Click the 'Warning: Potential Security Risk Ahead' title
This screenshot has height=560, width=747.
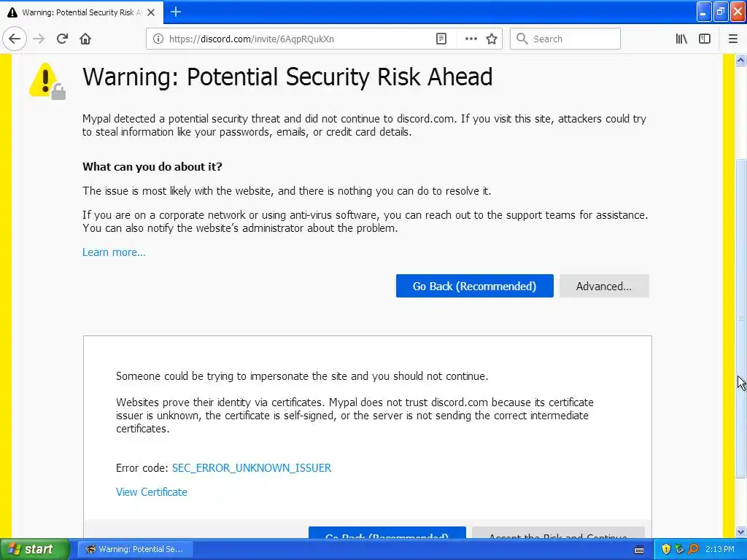(287, 77)
